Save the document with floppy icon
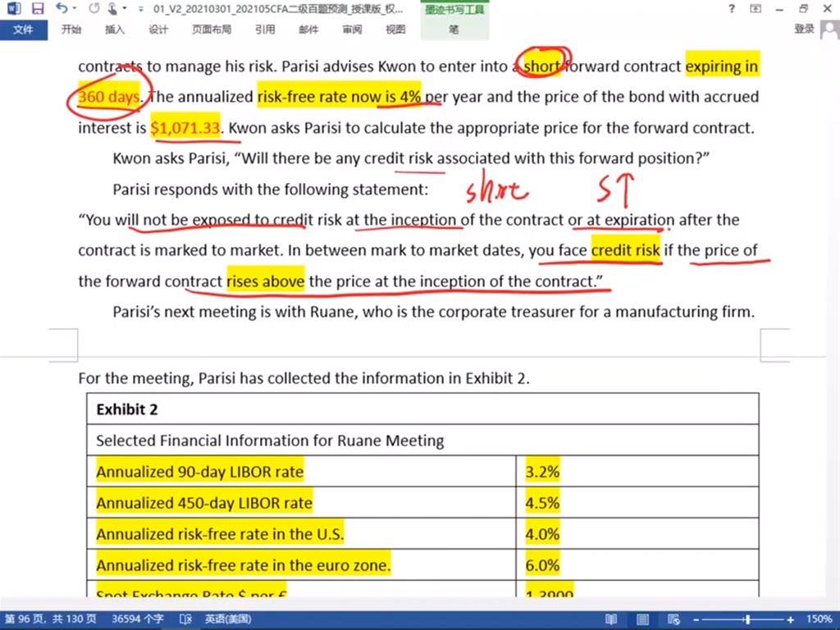 pos(37,8)
